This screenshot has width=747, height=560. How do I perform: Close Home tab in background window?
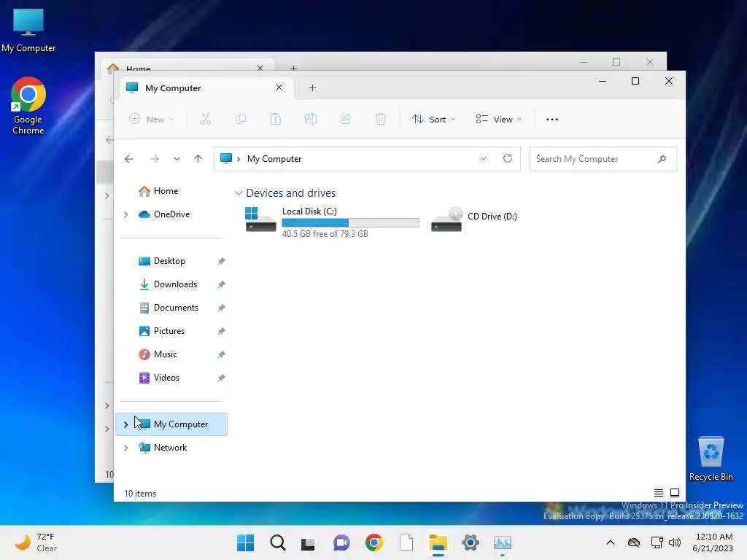tap(260, 68)
